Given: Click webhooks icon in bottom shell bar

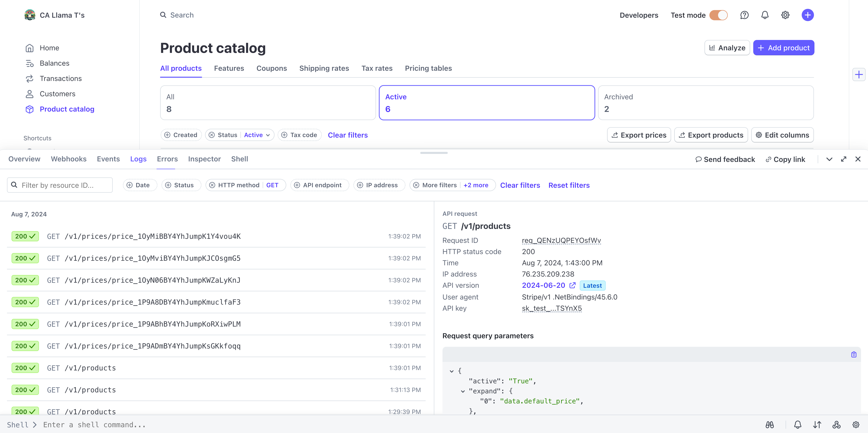Looking at the screenshot, I should (x=836, y=424).
